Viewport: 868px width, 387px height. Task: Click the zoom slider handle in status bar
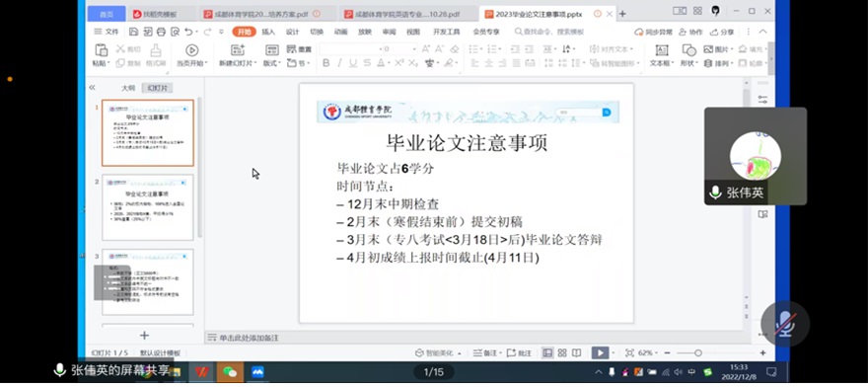pyautogui.click(x=698, y=352)
